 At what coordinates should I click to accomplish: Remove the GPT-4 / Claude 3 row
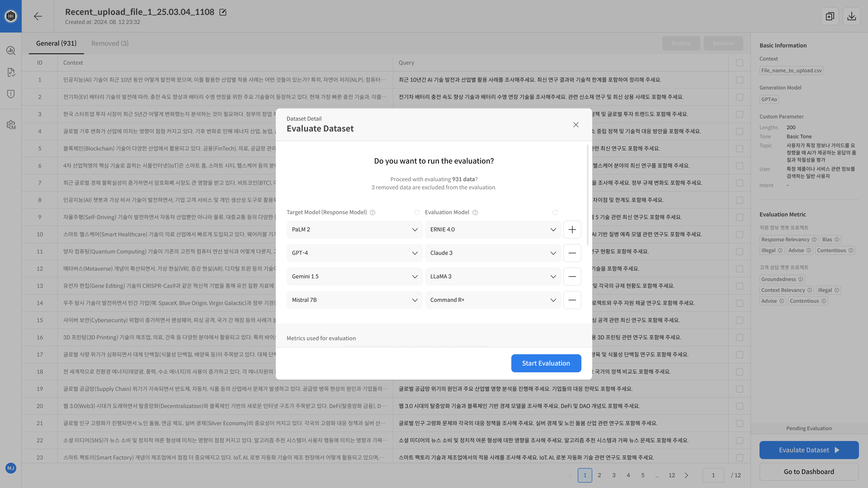tap(572, 253)
